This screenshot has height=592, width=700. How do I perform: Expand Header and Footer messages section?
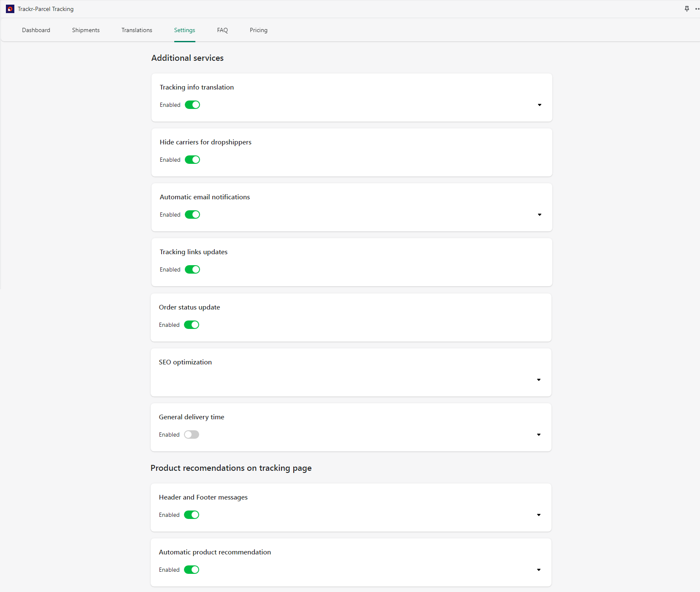click(x=538, y=515)
